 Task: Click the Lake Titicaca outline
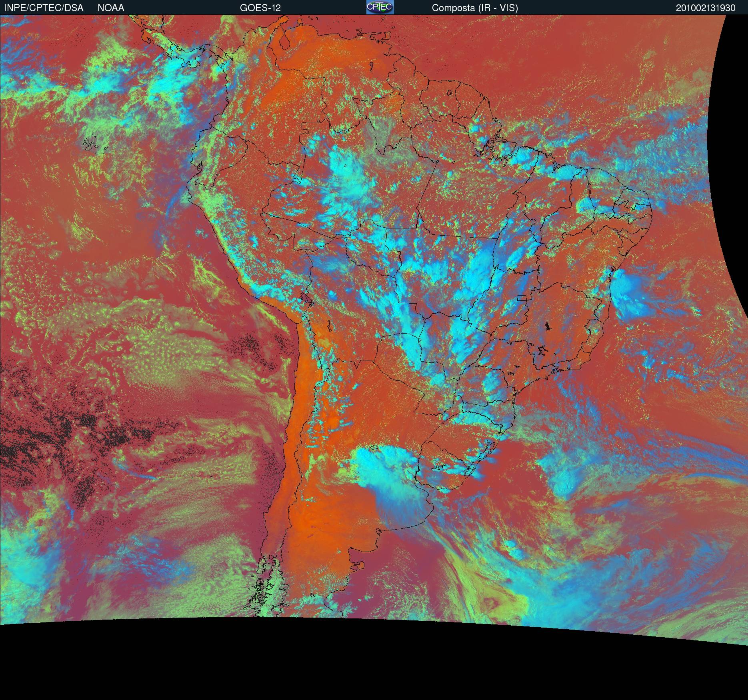(307, 298)
